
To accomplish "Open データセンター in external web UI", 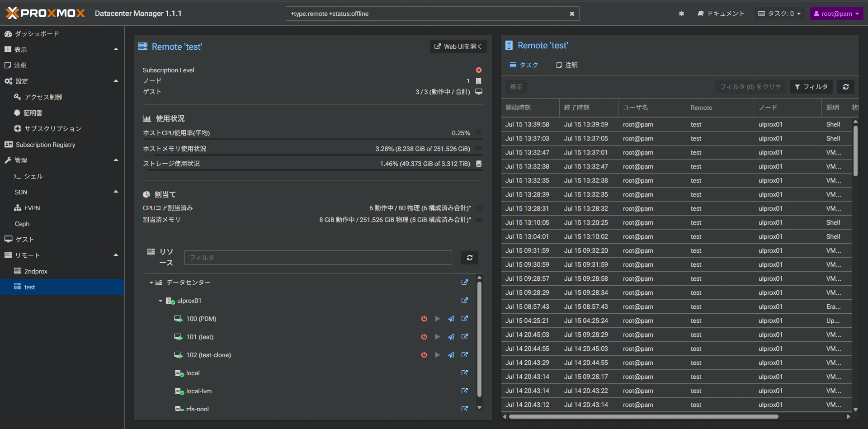I will tap(464, 282).
